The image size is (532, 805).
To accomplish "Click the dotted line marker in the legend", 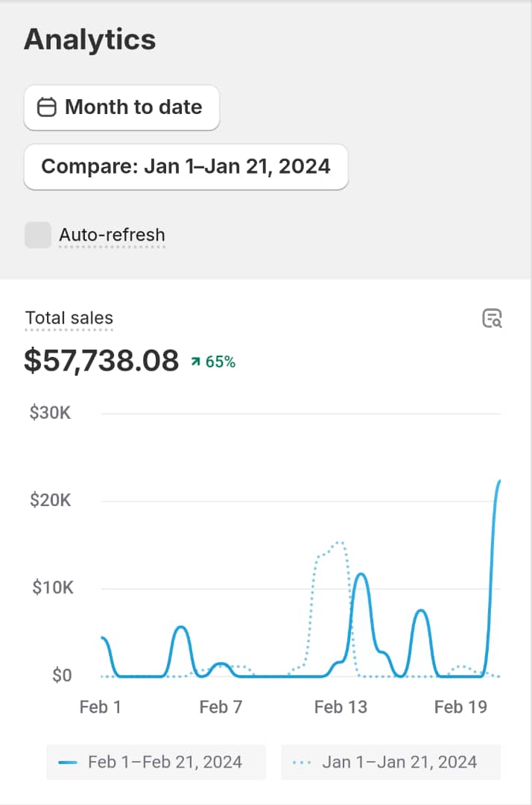I will 302,763.
